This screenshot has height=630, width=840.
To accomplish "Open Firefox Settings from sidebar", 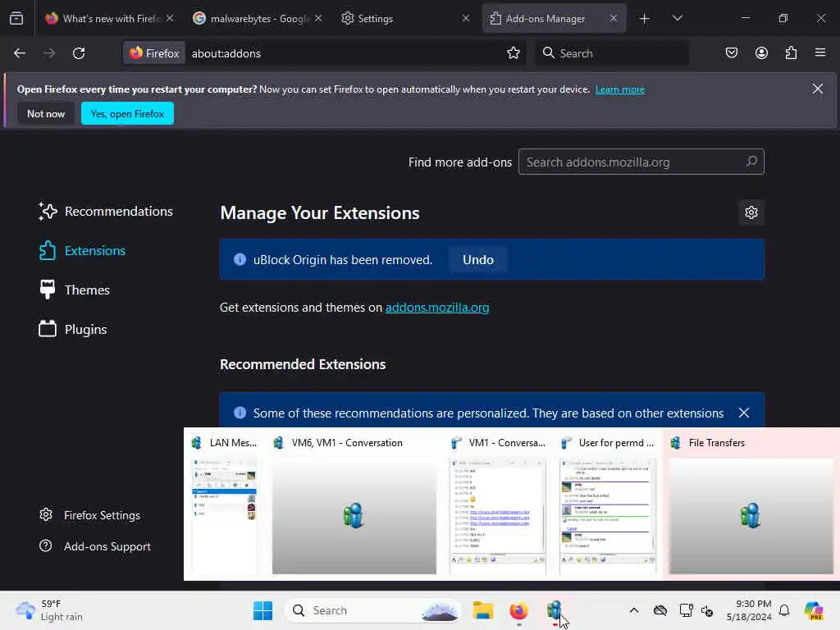I will coord(89,515).
